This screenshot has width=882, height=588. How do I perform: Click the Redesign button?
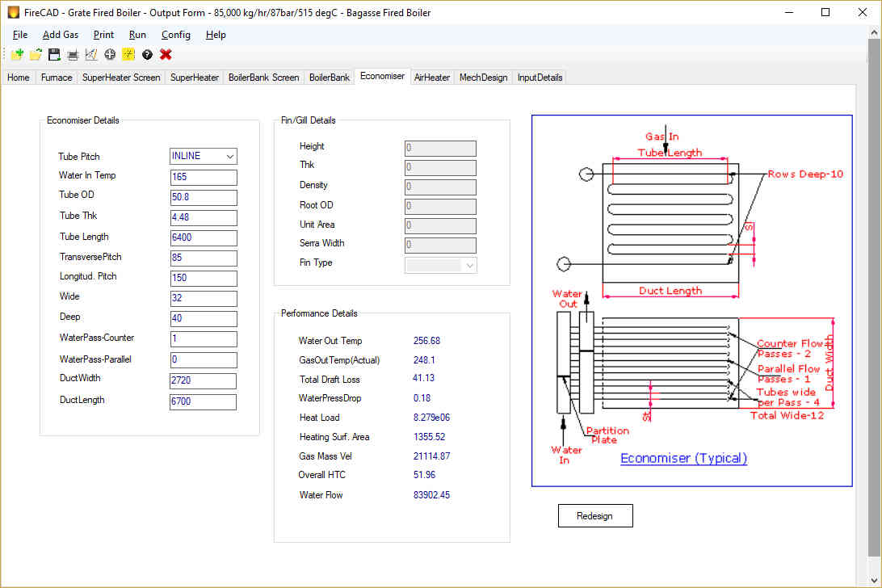[x=595, y=516]
